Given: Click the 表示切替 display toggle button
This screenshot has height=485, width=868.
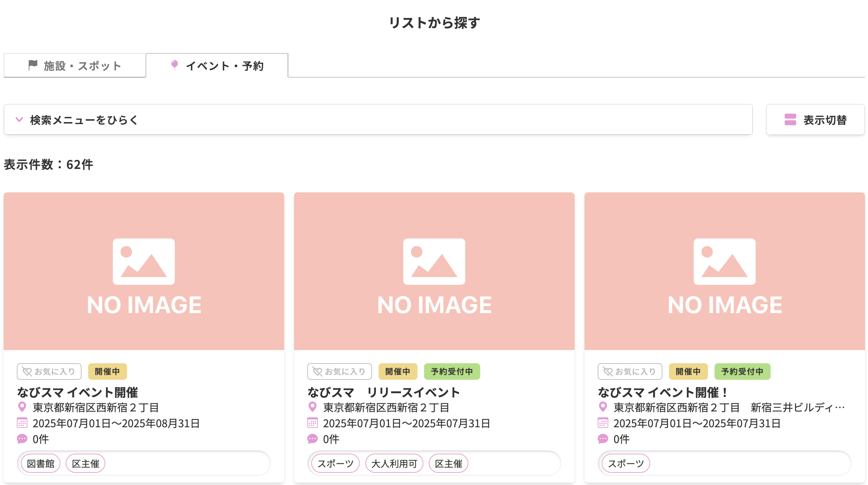Looking at the screenshot, I should (x=816, y=119).
